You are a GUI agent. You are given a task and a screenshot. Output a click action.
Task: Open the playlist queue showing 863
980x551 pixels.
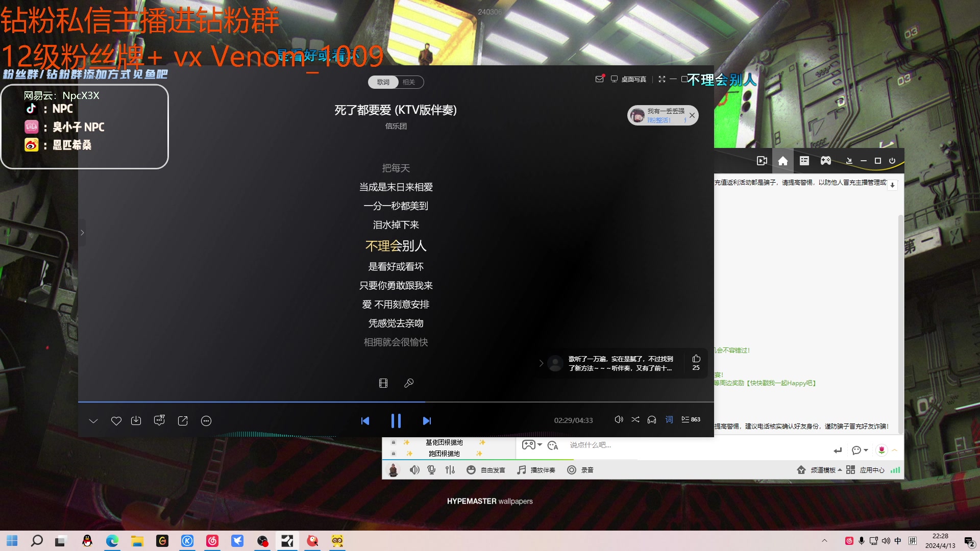[x=691, y=419]
